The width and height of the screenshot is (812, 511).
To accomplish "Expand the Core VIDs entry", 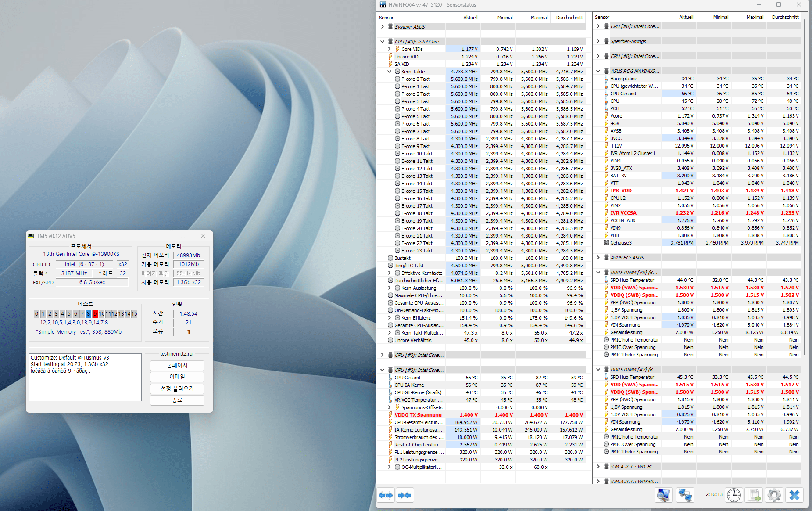I will (x=389, y=49).
